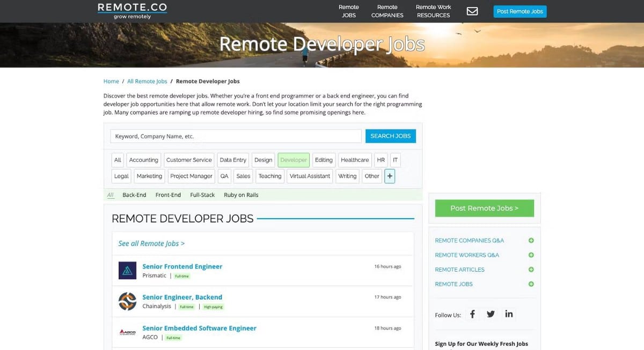Screen dimensions: 644x350
Task: Toggle the Developer category filter
Action: [294, 160]
